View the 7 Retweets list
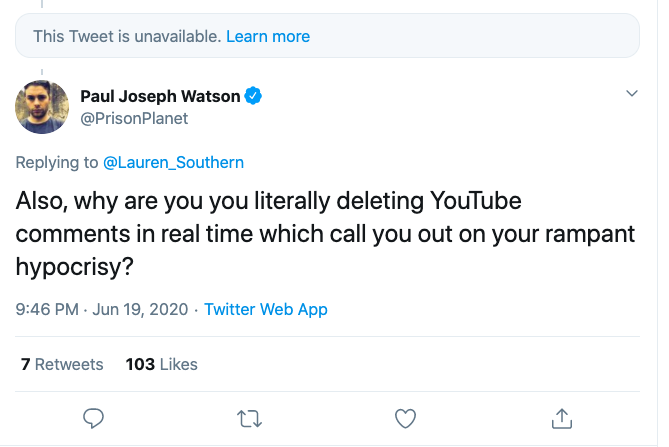Viewport: 669px width, 447px height. (62, 364)
